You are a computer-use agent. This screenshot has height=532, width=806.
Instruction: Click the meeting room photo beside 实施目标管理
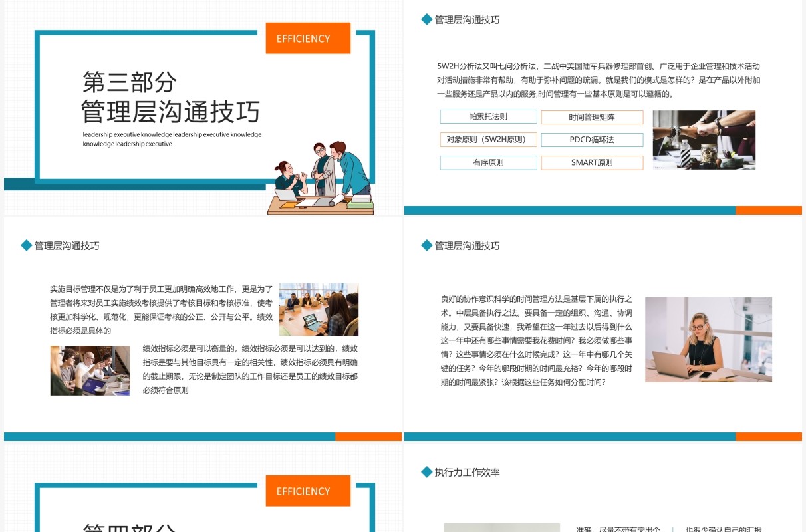point(319,309)
